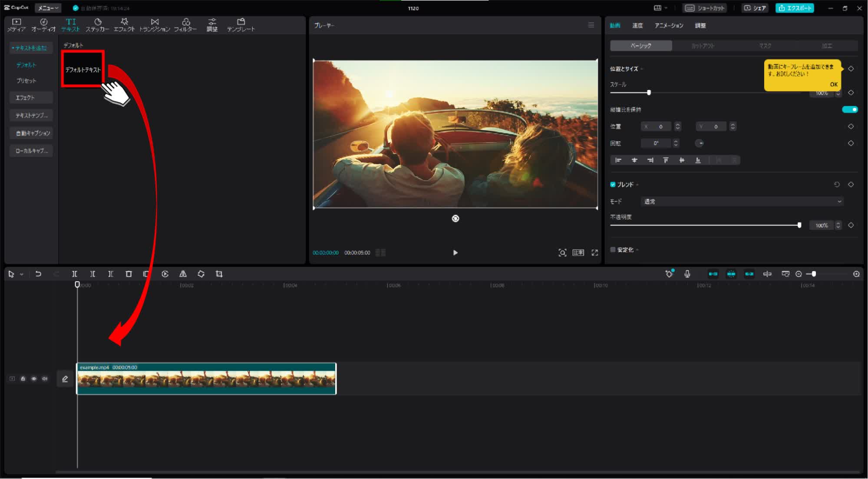Switch to the 調整 tab in properties
This screenshot has width=868, height=479.
(x=700, y=26)
